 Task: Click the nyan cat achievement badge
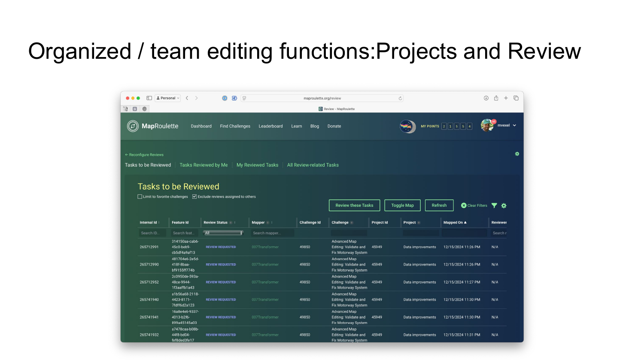click(407, 126)
